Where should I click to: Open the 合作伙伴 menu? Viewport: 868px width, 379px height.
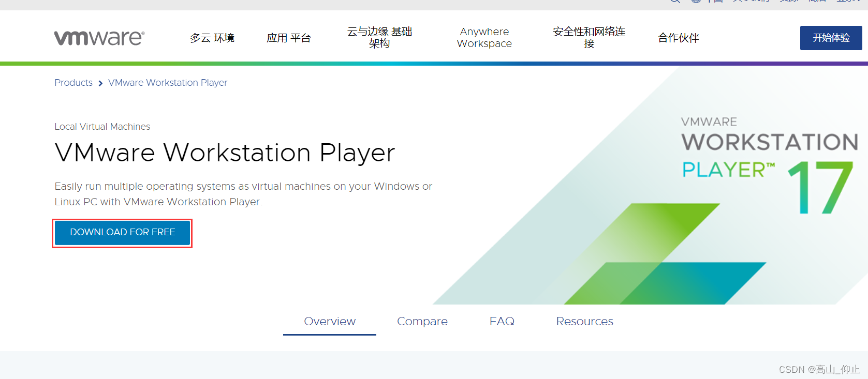[x=679, y=38]
